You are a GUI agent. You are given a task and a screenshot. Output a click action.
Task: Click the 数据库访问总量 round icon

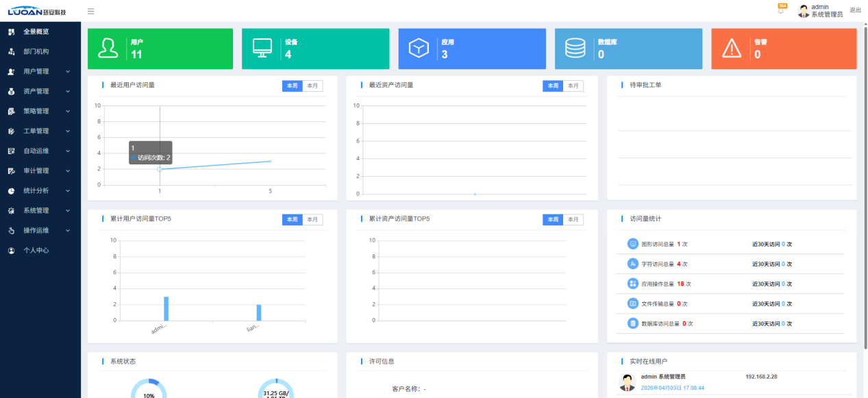coord(632,323)
